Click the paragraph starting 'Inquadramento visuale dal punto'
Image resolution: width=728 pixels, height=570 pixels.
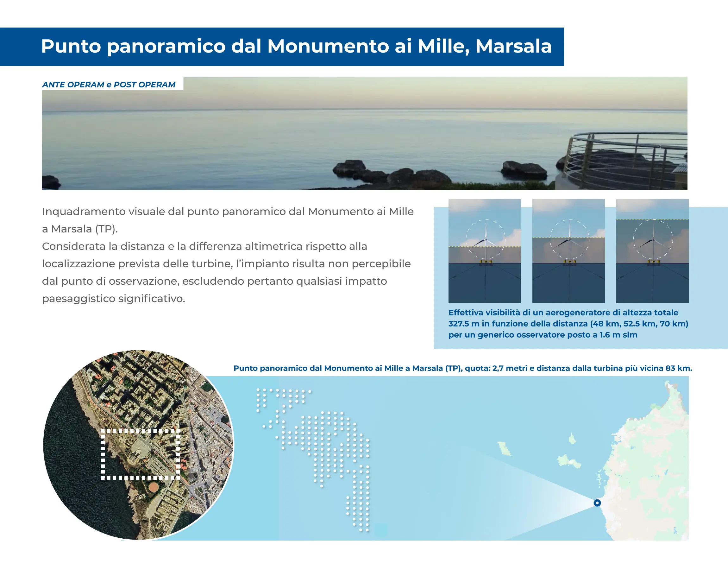pos(228,255)
